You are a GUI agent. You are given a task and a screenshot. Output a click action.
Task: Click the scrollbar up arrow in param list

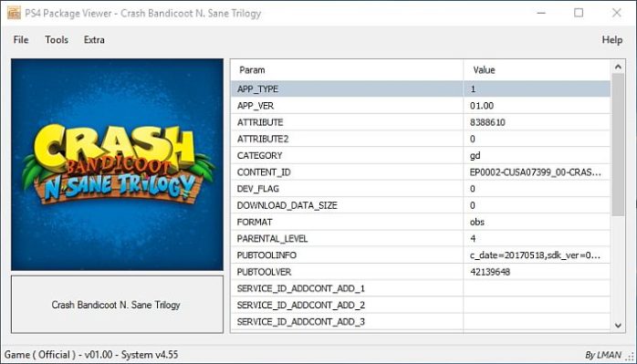618,67
